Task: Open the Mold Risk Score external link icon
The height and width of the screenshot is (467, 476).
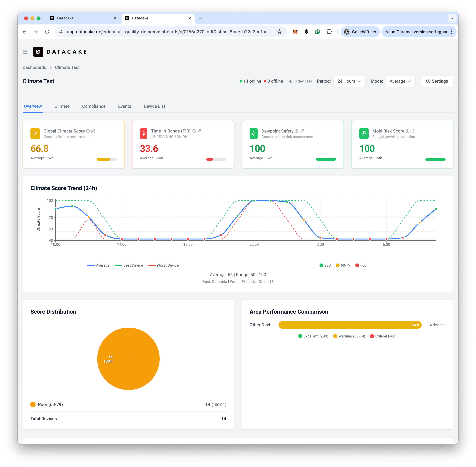Action: click(412, 131)
